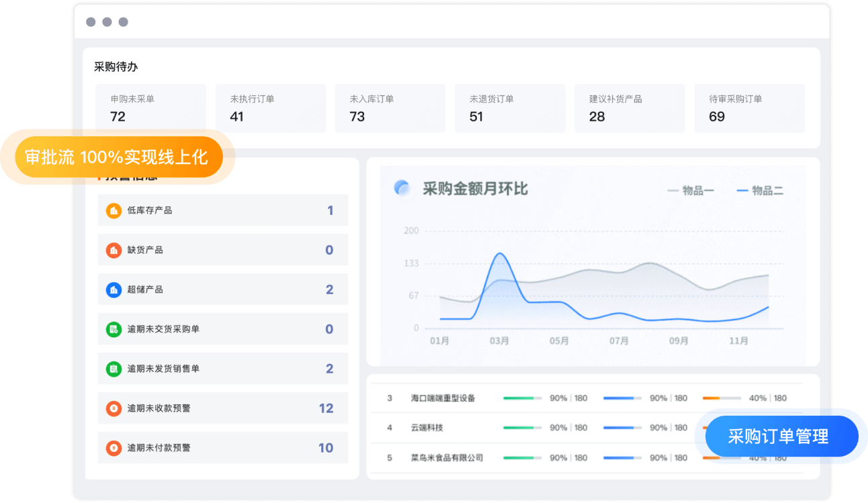Click the overdue receivables warning icon (逾期未收款预警)
The height and width of the screenshot is (503, 868).
(114, 408)
